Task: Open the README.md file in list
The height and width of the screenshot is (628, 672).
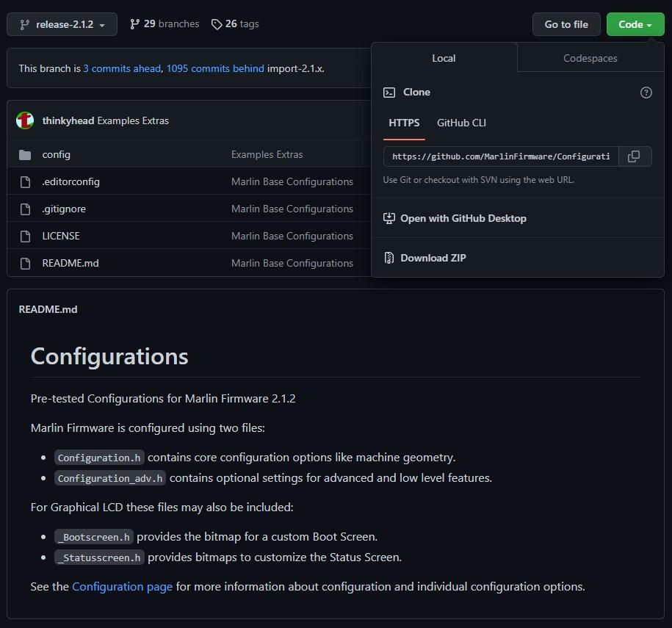Action: [71, 263]
